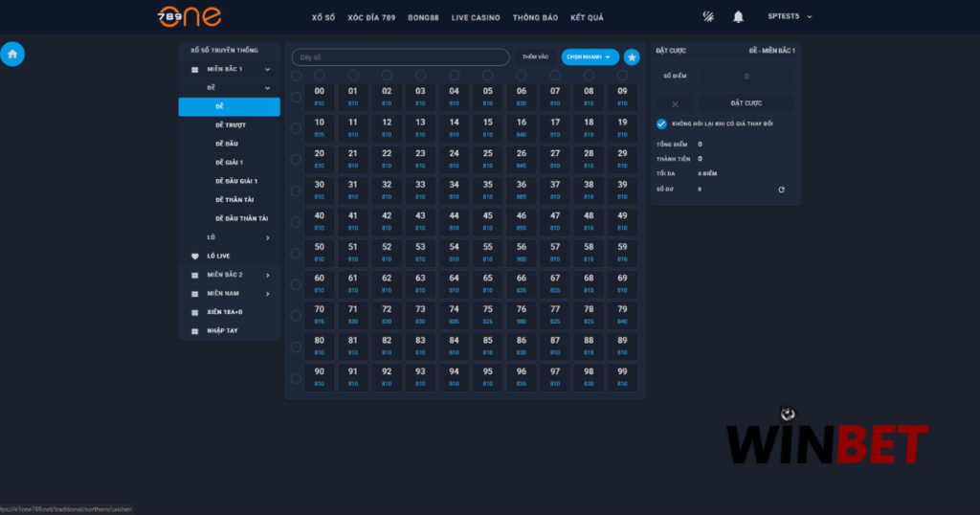This screenshot has height=515, width=980.
Task: Click the grid icon next to Nhập tay
Action: pos(194,331)
